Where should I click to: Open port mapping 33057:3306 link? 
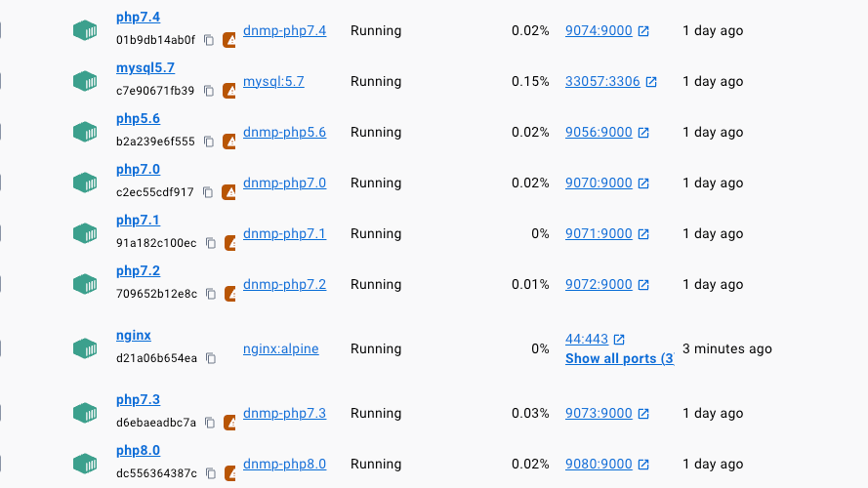pos(602,81)
